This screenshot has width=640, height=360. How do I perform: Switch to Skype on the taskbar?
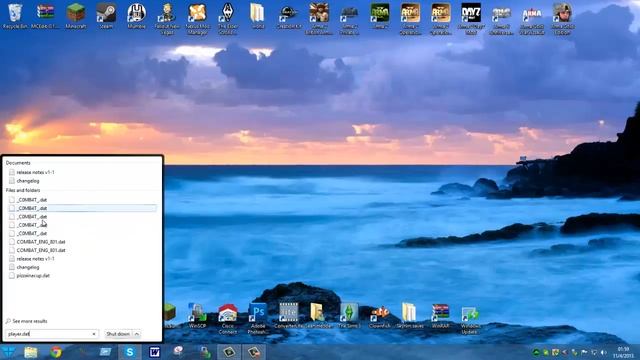click(x=130, y=352)
